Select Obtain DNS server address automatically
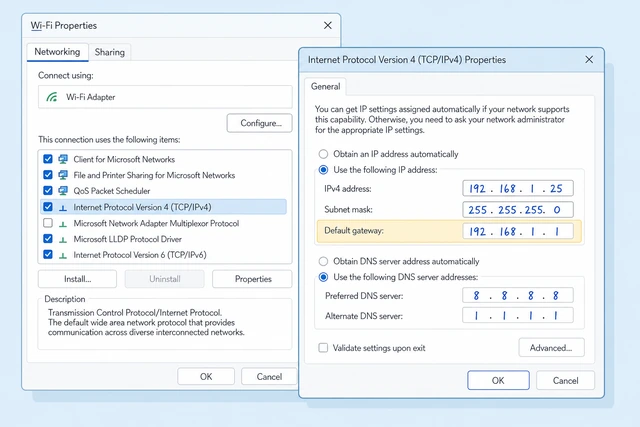Screen dimensions: 640x427 point(323,261)
